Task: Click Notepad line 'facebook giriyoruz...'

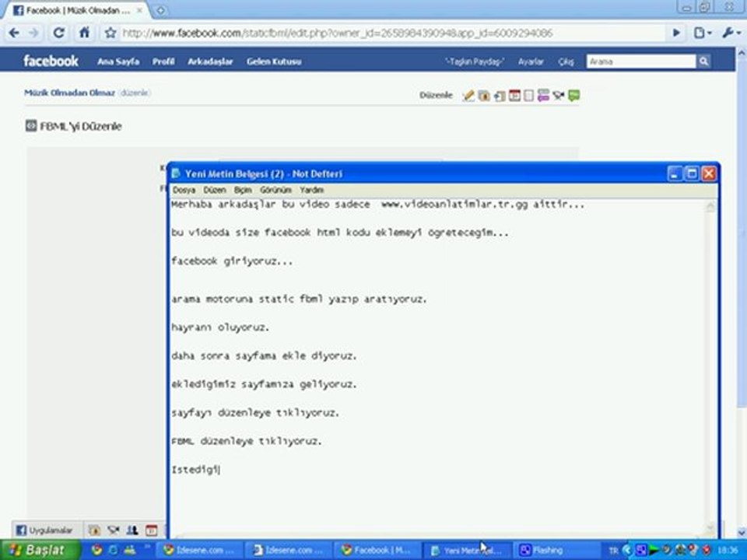Action: coord(232,261)
